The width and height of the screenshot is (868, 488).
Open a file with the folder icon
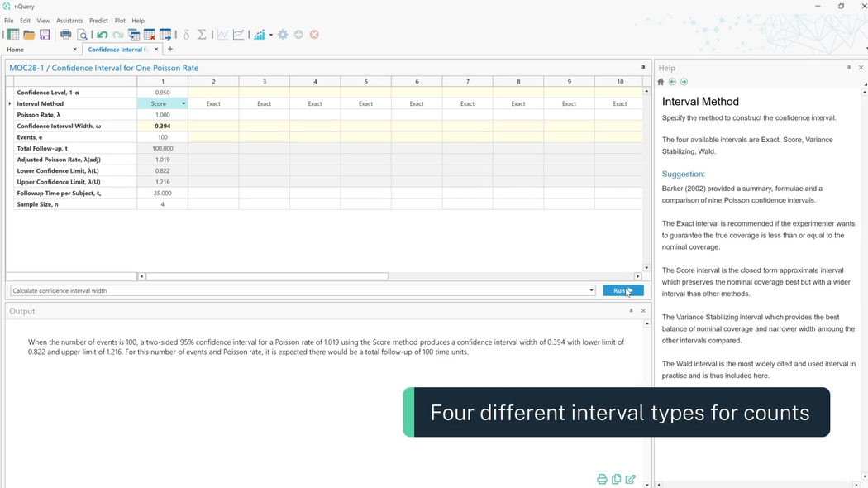click(x=29, y=35)
